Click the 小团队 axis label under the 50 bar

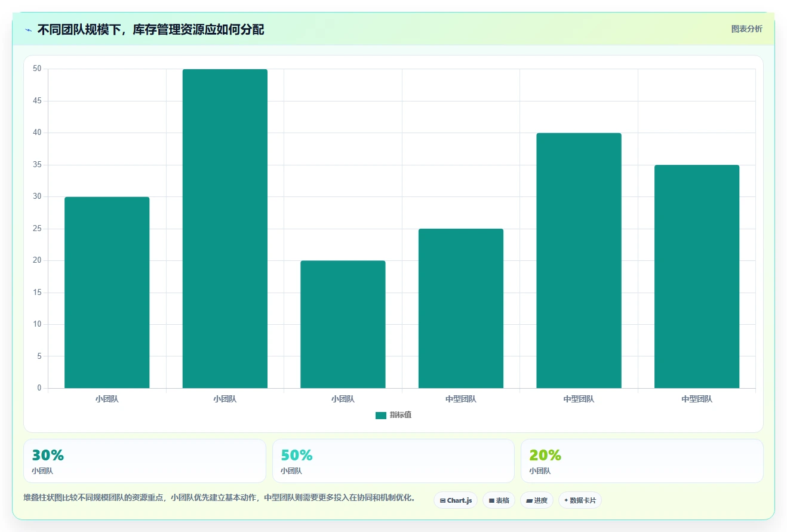pos(225,399)
